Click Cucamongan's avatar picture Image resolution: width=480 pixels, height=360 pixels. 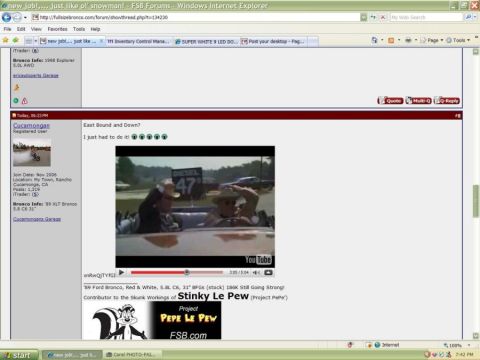pyautogui.click(x=32, y=153)
